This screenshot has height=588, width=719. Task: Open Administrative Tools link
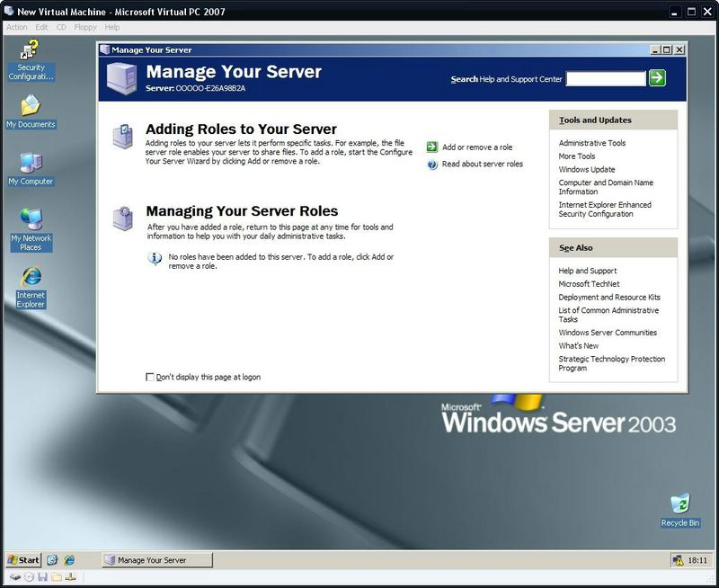592,143
